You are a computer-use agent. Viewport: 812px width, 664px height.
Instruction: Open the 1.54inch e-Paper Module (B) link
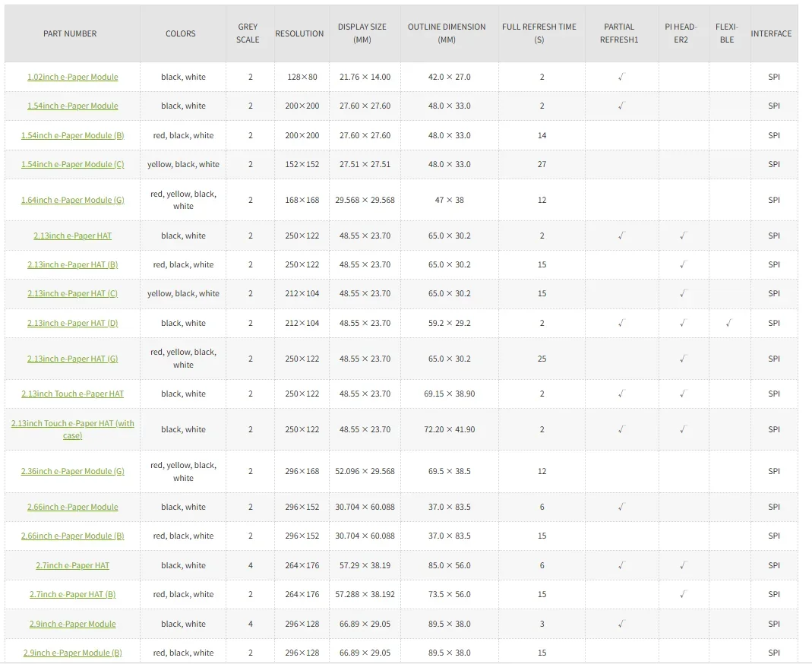[x=72, y=135]
